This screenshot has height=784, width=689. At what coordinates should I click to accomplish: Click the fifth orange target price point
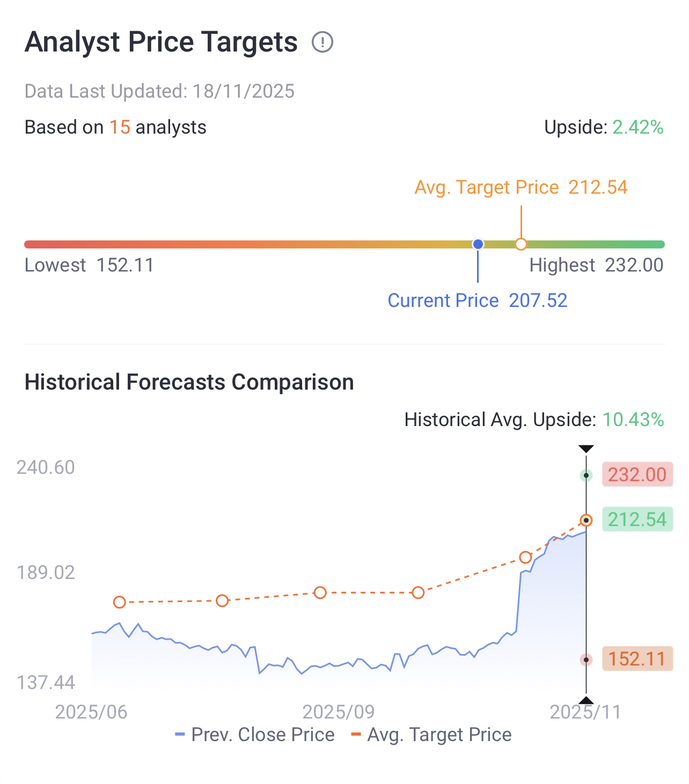525,558
